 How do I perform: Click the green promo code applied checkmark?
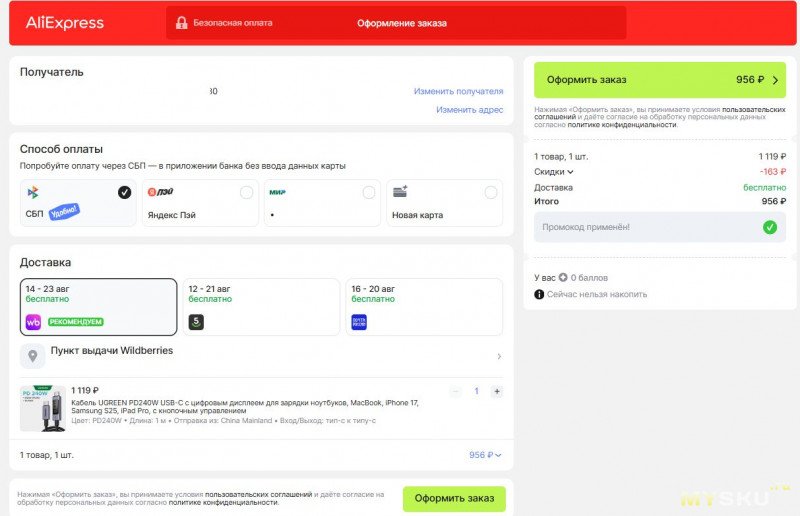coord(770,227)
